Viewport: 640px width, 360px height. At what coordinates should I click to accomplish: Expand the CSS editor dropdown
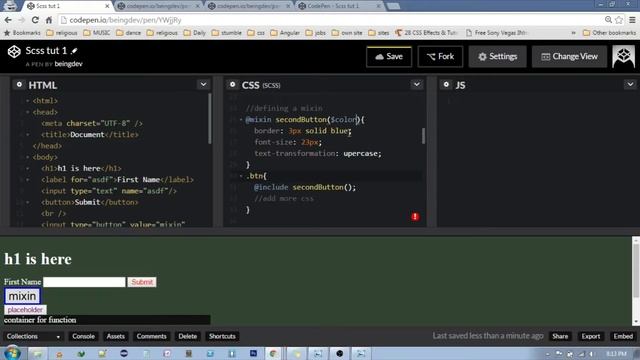[x=417, y=84]
